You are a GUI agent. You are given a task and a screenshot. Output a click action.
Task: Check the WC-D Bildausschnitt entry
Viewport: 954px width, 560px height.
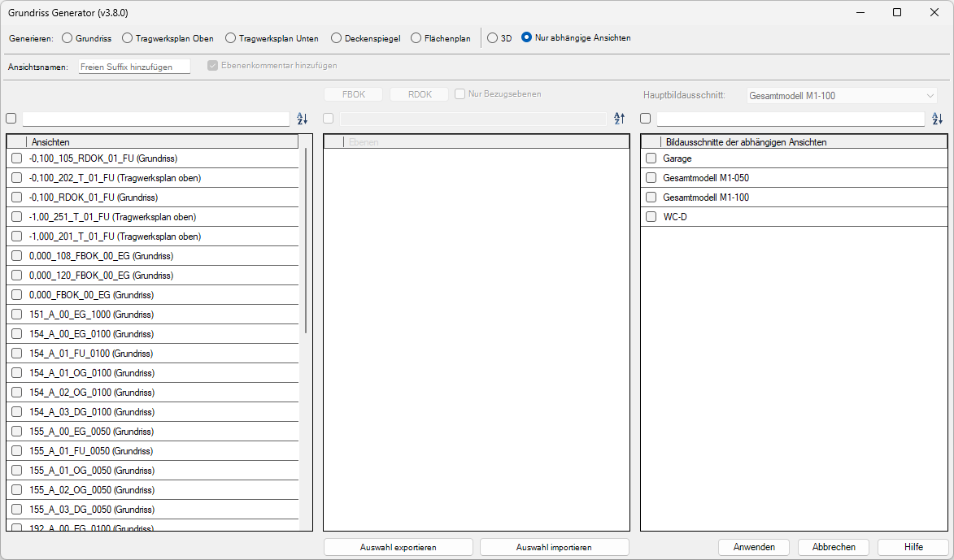(651, 217)
